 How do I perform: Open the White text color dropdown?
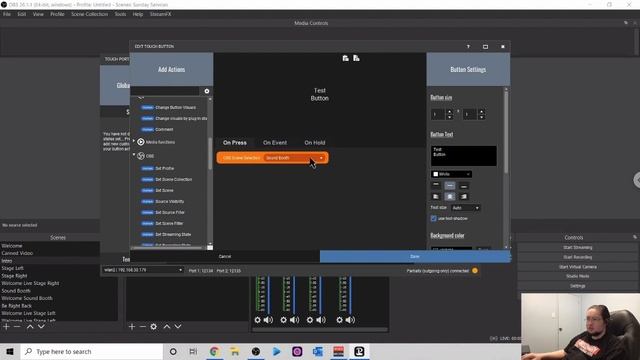pos(451,174)
